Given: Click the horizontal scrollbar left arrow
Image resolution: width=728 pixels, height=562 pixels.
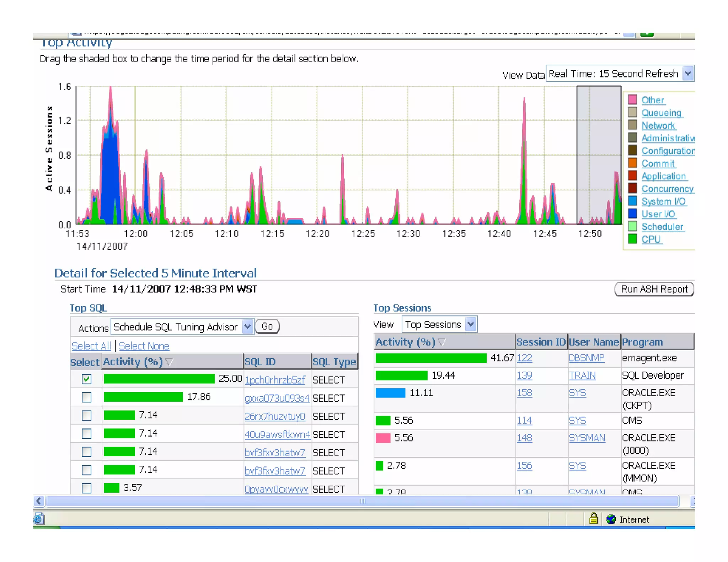Looking at the screenshot, I should (x=39, y=501).
